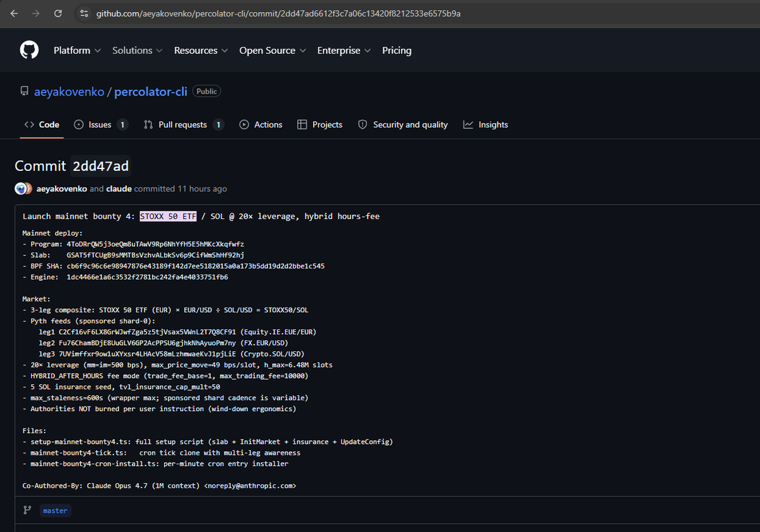Expand the Resources dropdown menu
Screen dimensions: 760x532
[x=201, y=50]
